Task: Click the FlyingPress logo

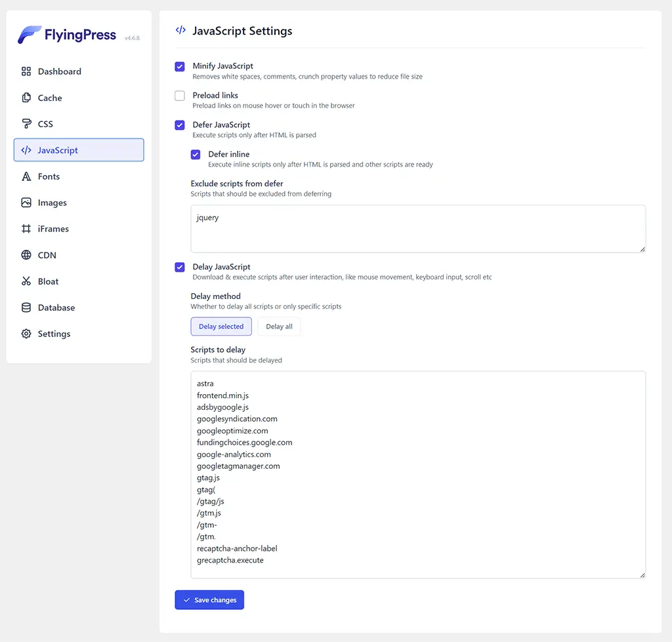Action: [66, 34]
